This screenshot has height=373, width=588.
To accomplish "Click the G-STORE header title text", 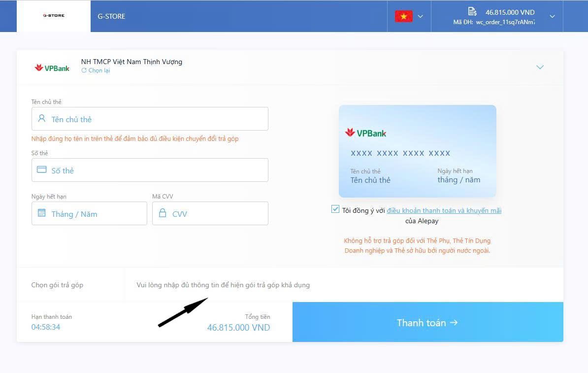I will (x=111, y=16).
